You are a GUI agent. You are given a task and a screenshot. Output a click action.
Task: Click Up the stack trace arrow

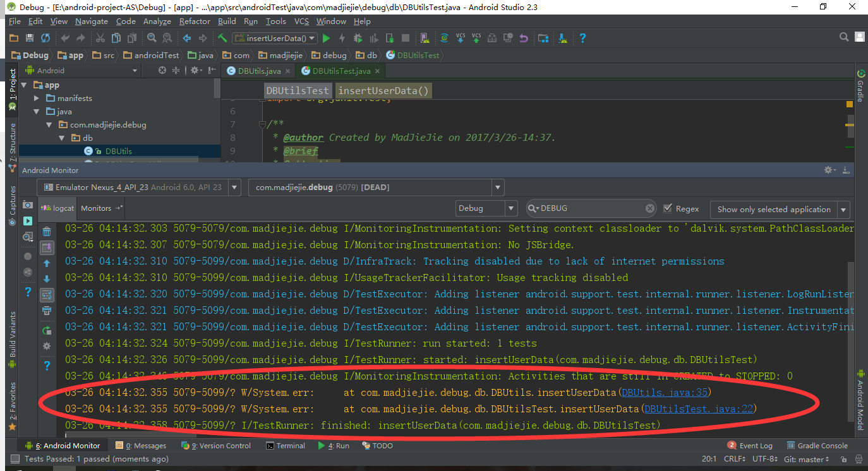(x=47, y=263)
